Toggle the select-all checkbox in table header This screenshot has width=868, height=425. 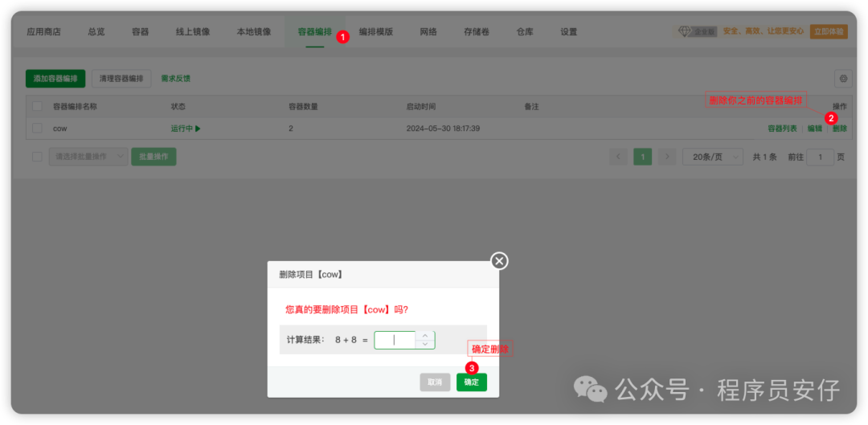[x=37, y=106]
